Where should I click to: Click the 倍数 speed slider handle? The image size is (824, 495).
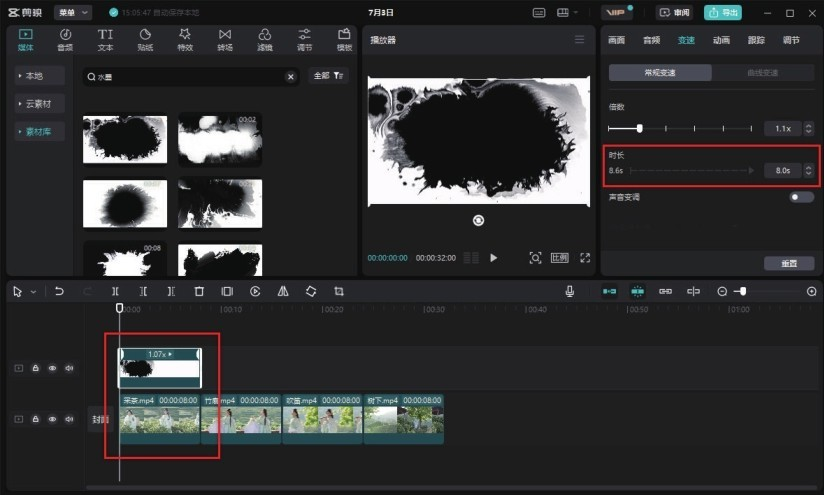640,128
